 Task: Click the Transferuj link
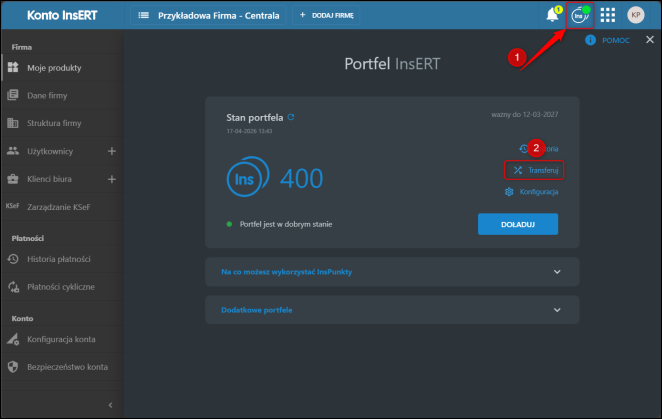[x=543, y=170]
